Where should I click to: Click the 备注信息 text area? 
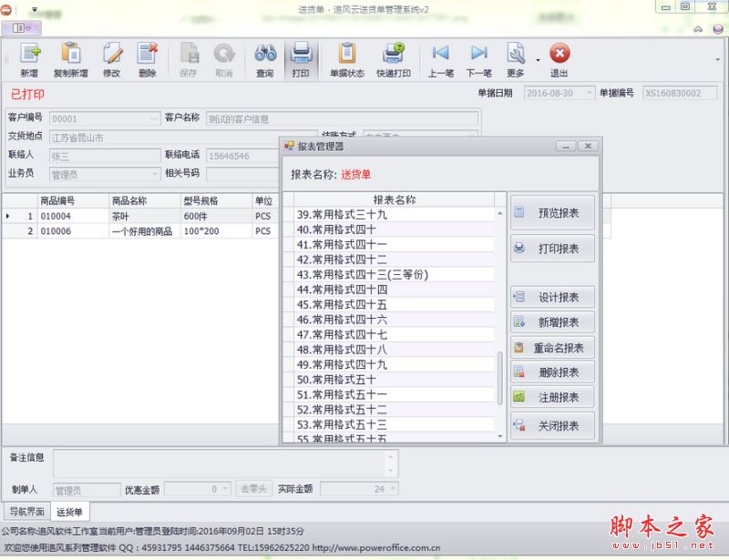tap(225, 463)
